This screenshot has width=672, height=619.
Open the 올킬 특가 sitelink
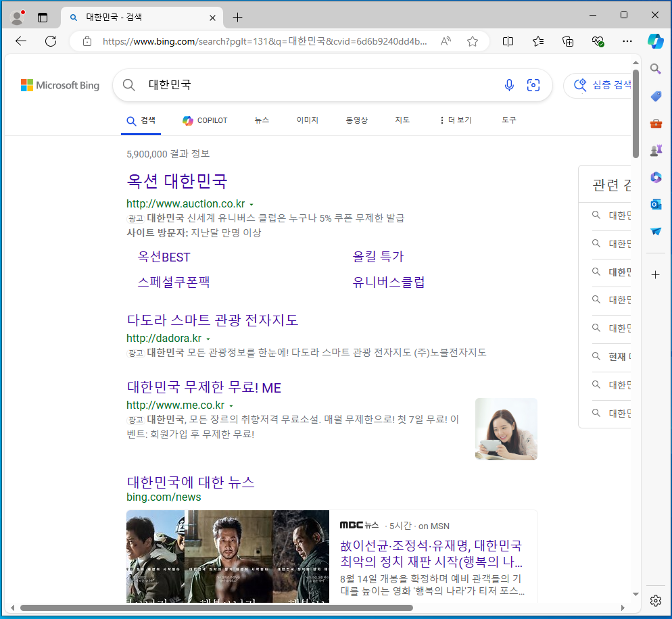point(378,257)
